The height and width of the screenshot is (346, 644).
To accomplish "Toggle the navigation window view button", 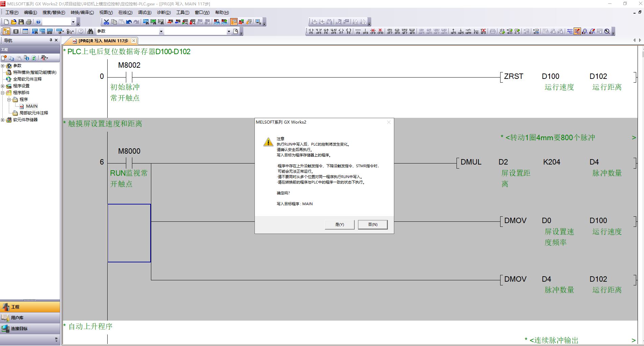I will (6, 31).
